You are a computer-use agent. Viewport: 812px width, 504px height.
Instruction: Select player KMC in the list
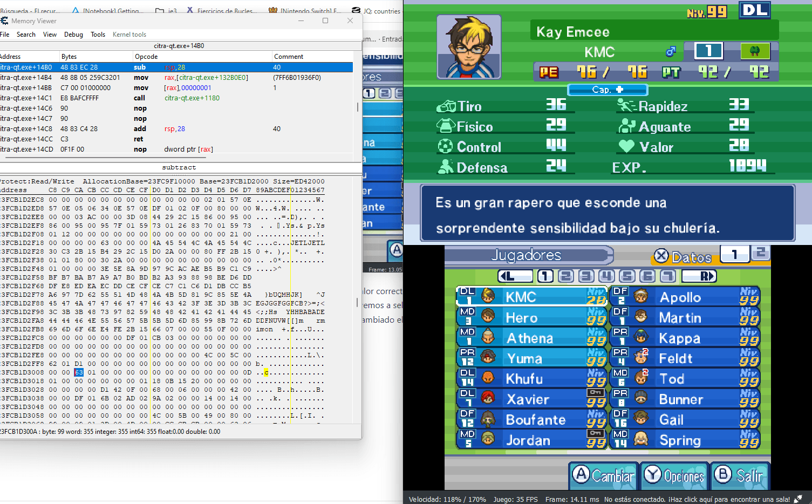[533, 296]
